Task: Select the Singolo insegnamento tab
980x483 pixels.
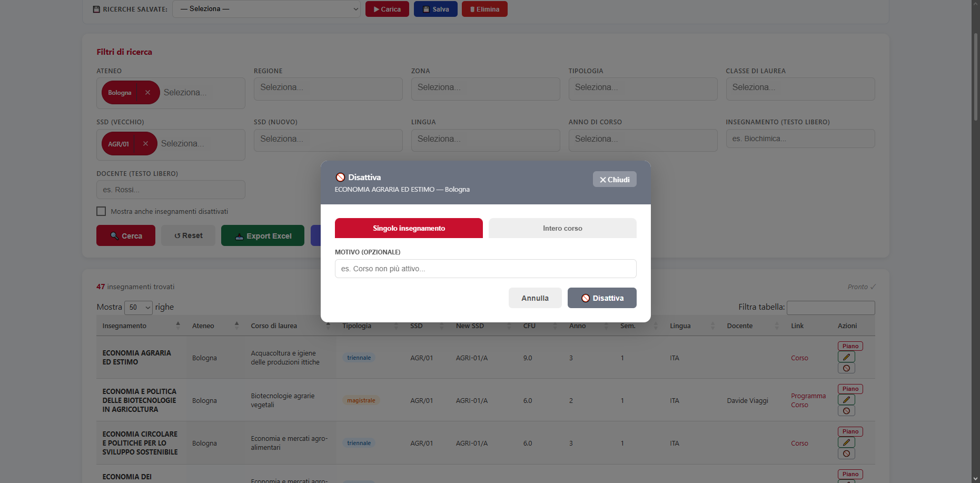Action: pos(409,228)
